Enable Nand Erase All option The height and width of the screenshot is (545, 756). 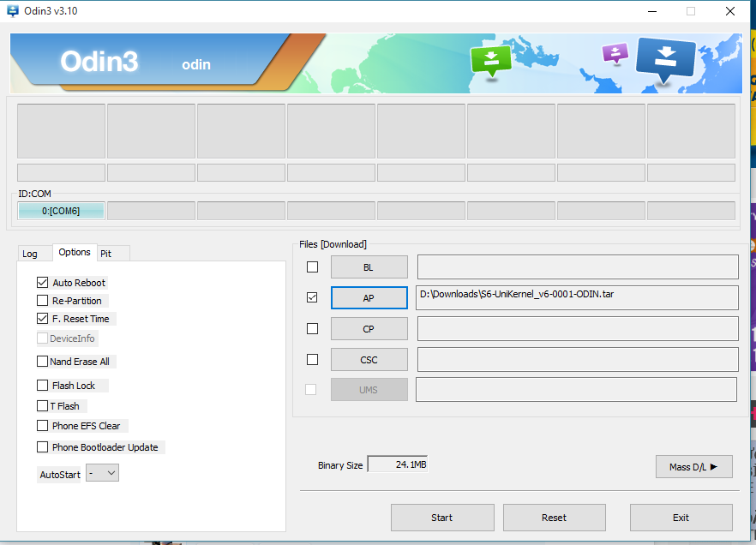click(x=43, y=362)
